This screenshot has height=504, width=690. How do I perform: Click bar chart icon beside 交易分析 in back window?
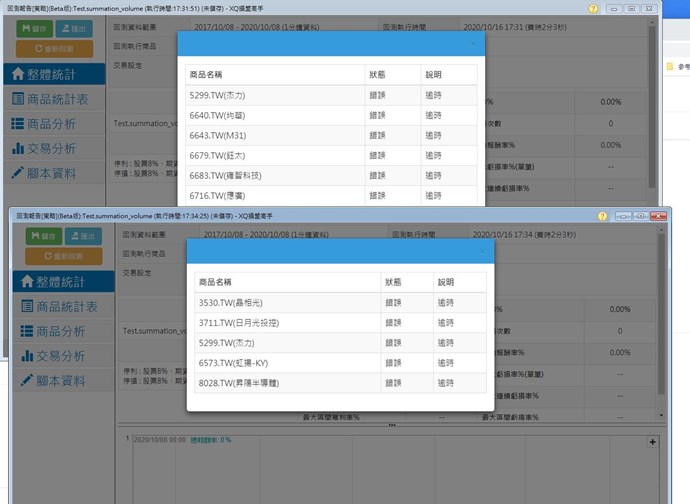coord(18,148)
